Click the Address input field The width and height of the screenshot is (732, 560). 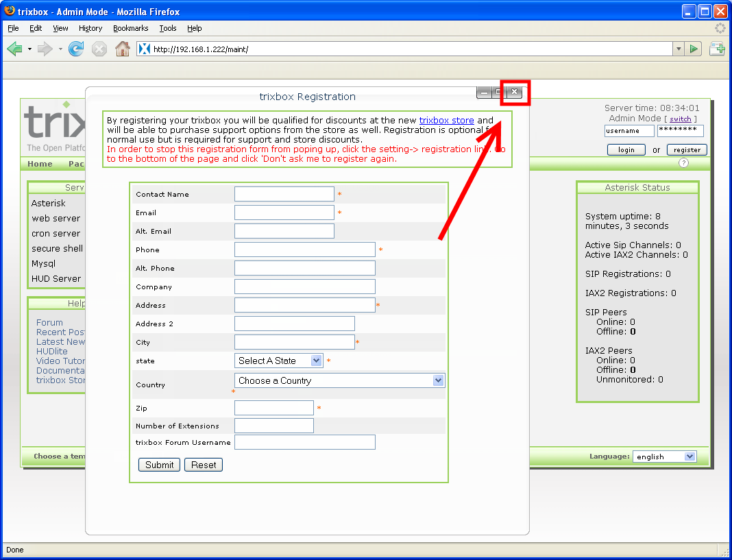click(x=305, y=305)
